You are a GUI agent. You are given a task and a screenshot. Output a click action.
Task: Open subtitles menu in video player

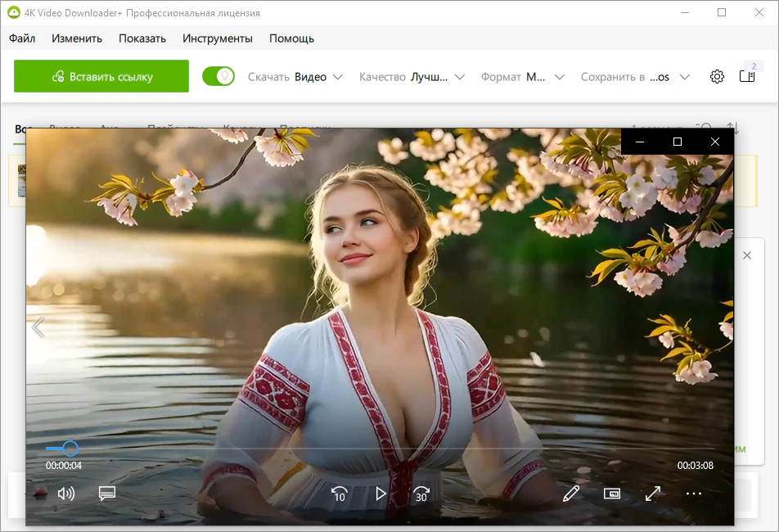point(107,494)
